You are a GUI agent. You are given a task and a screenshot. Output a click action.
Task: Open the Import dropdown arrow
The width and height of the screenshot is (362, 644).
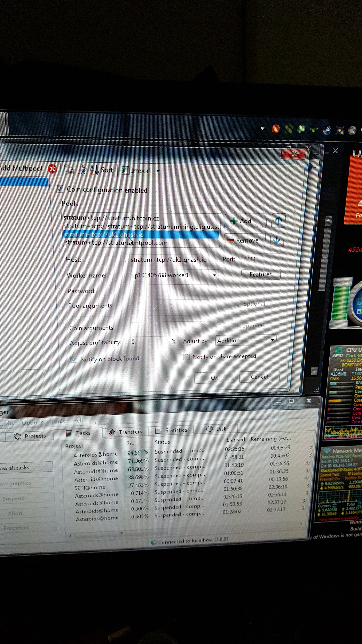tap(158, 171)
